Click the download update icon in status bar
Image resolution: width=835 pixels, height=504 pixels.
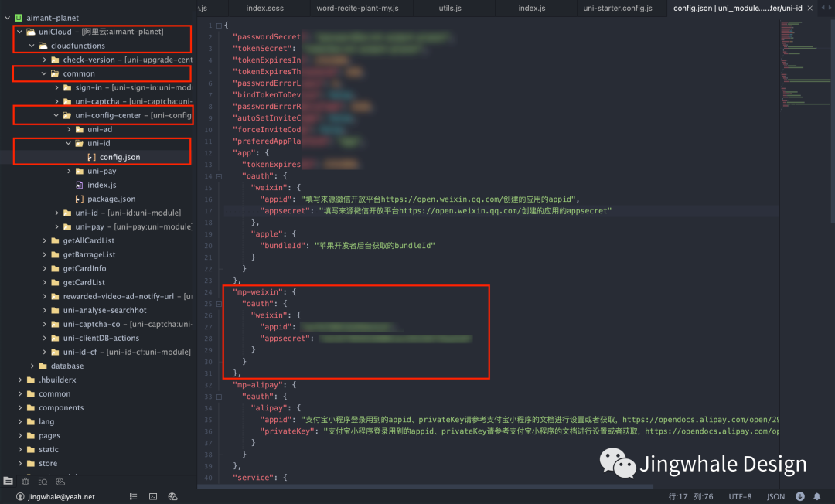(800, 496)
